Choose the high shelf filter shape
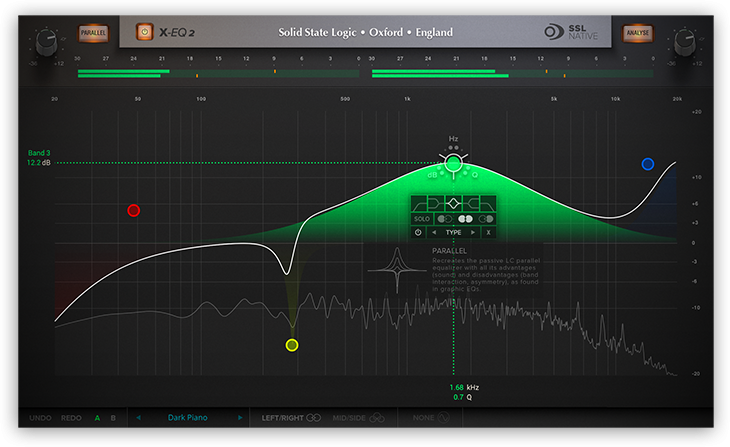730x447 pixels. (x=471, y=203)
